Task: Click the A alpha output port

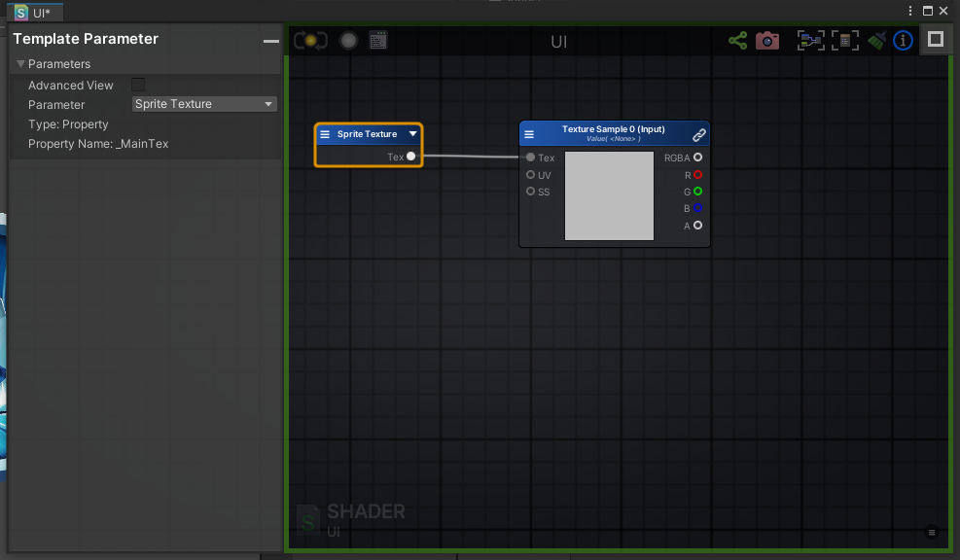Action: coord(697,226)
